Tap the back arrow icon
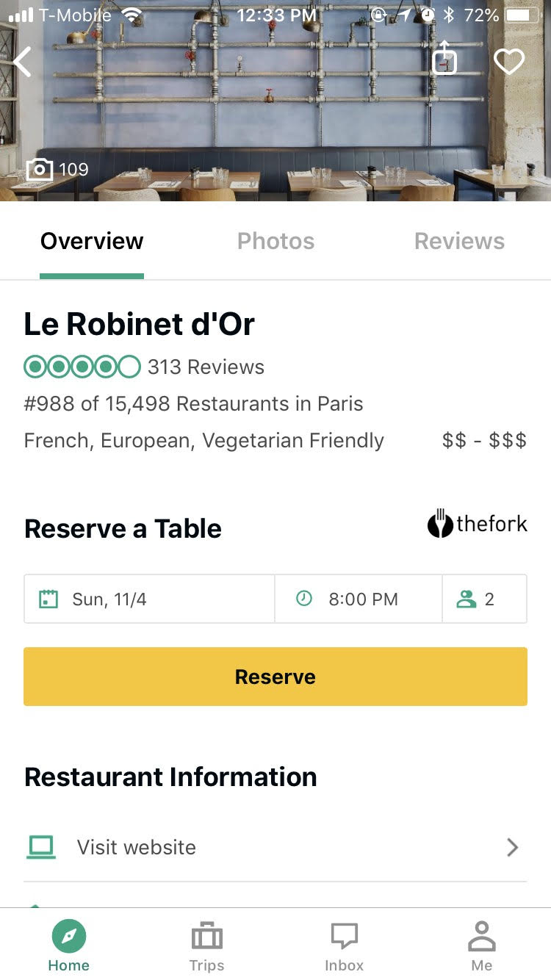The height and width of the screenshot is (980, 551). click(24, 62)
